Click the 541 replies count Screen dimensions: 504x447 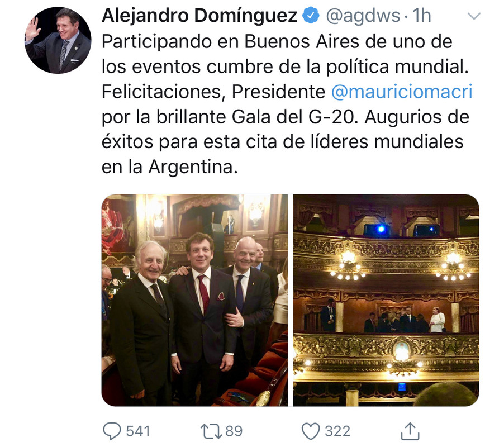pos(138,431)
